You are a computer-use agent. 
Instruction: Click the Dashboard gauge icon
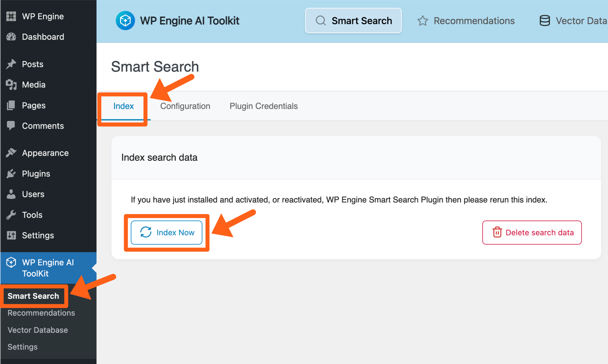coord(11,37)
